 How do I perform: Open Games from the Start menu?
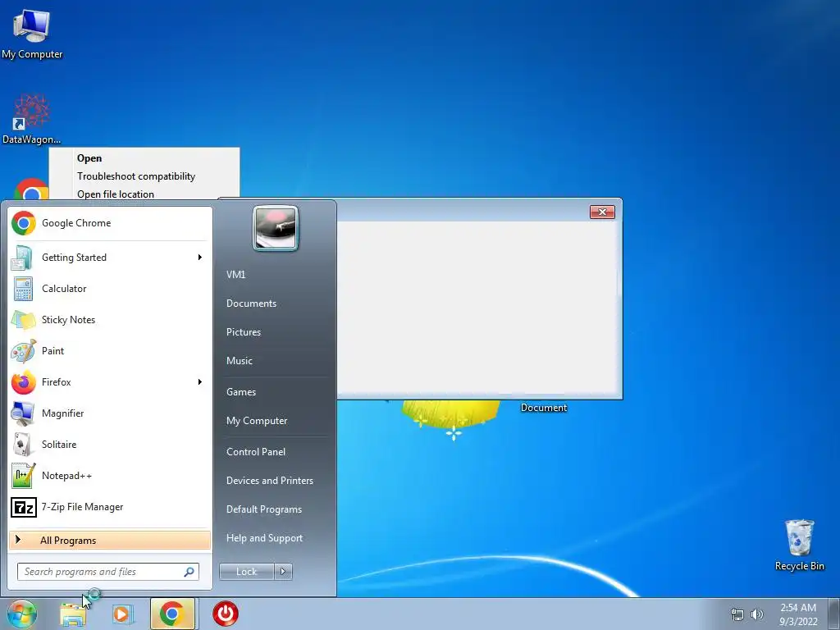tap(241, 392)
